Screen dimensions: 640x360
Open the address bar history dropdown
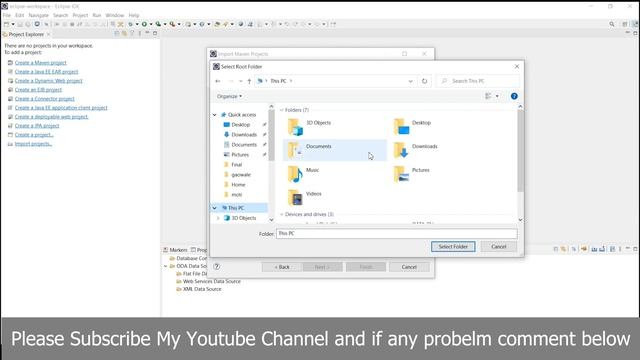point(410,81)
